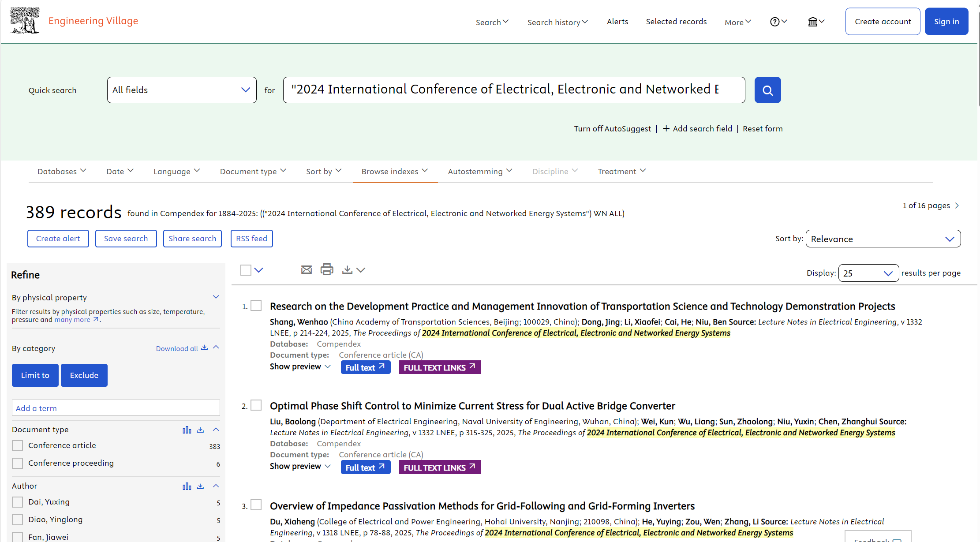This screenshot has height=542, width=980.
Task: Download the Author facet data
Action: [201, 486]
